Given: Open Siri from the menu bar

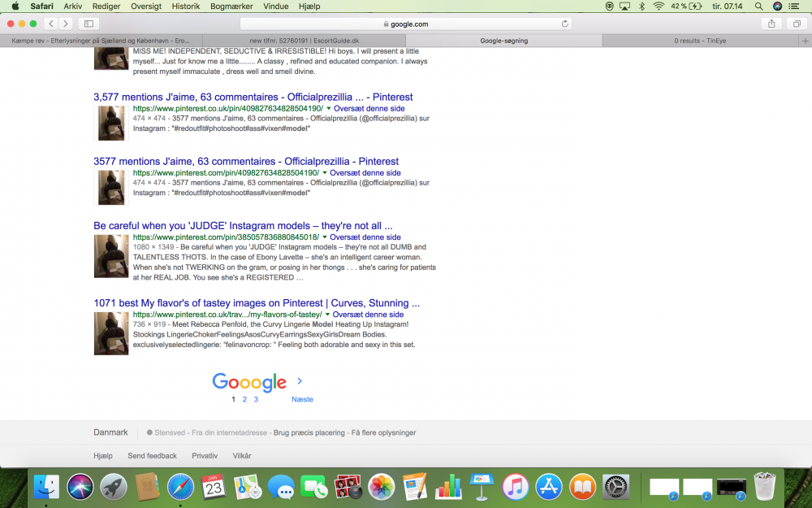Looking at the screenshot, I should [777, 7].
